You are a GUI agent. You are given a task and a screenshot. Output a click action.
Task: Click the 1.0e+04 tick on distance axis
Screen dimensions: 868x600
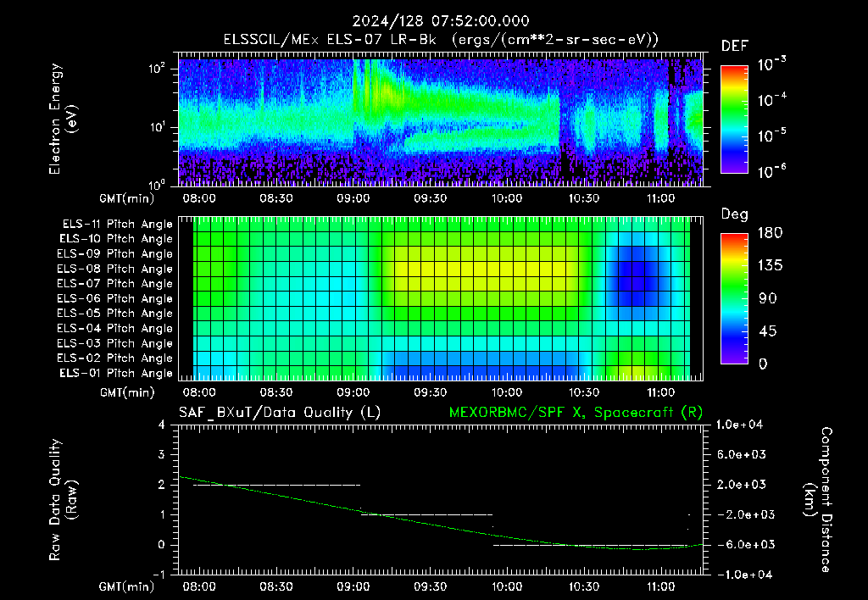coord(739,425)
